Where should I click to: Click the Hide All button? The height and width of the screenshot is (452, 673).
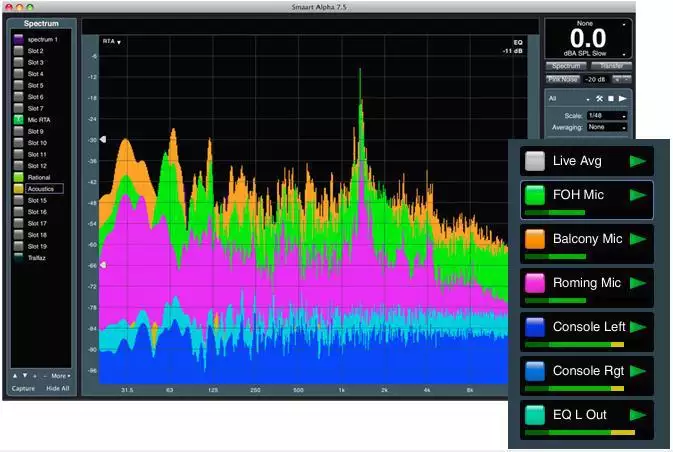(58, 388)
